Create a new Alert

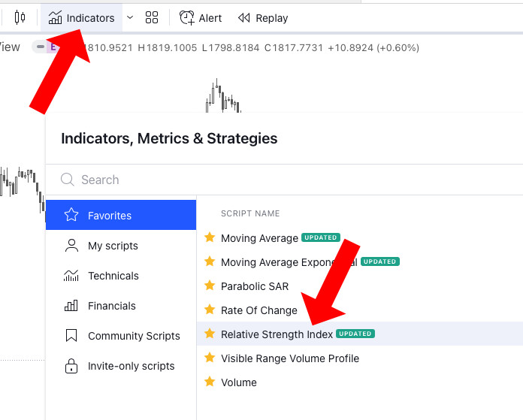coord(201,18)
